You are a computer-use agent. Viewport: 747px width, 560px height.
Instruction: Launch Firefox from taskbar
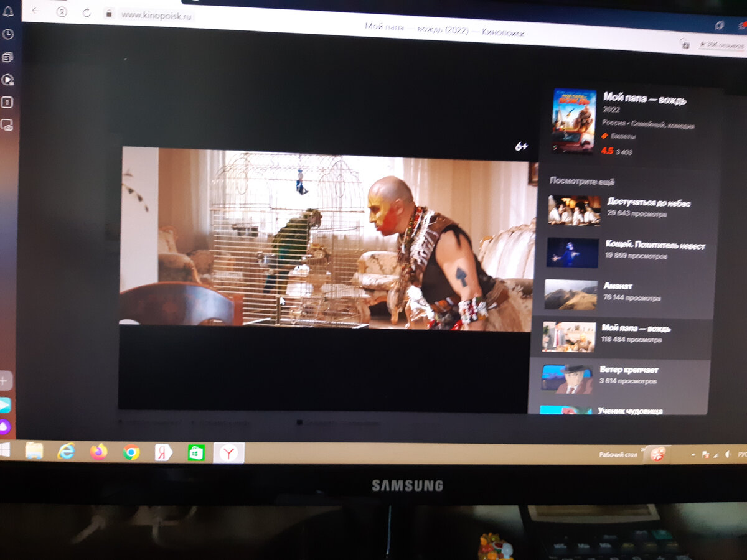click(x=98, y=452)
